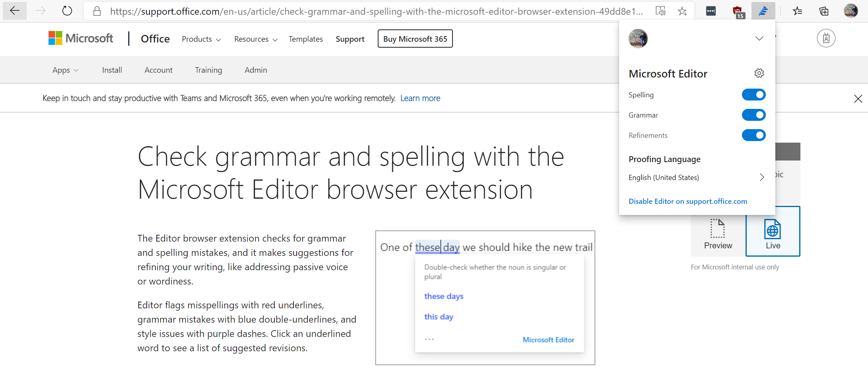Disable the Spelling toggle

[x=753, y=95]
